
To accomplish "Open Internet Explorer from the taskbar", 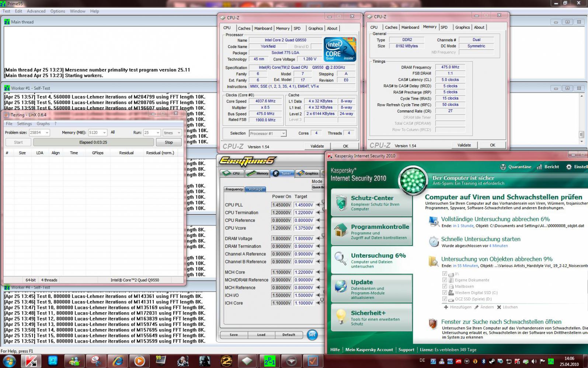I will [x=118, y=361].
